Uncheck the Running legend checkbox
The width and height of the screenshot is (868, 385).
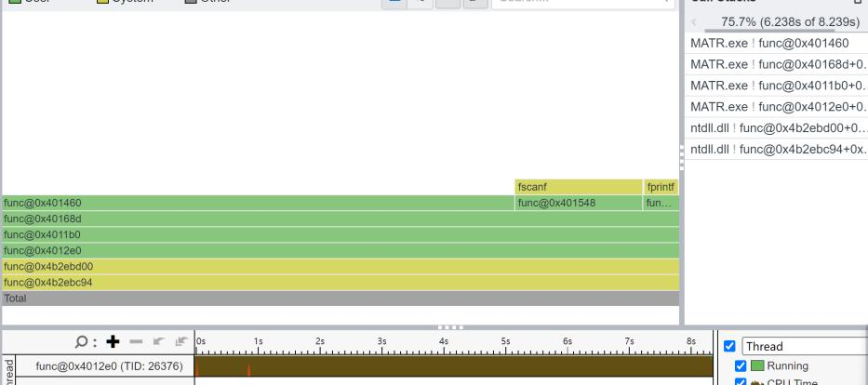click(x=741, y=366)
